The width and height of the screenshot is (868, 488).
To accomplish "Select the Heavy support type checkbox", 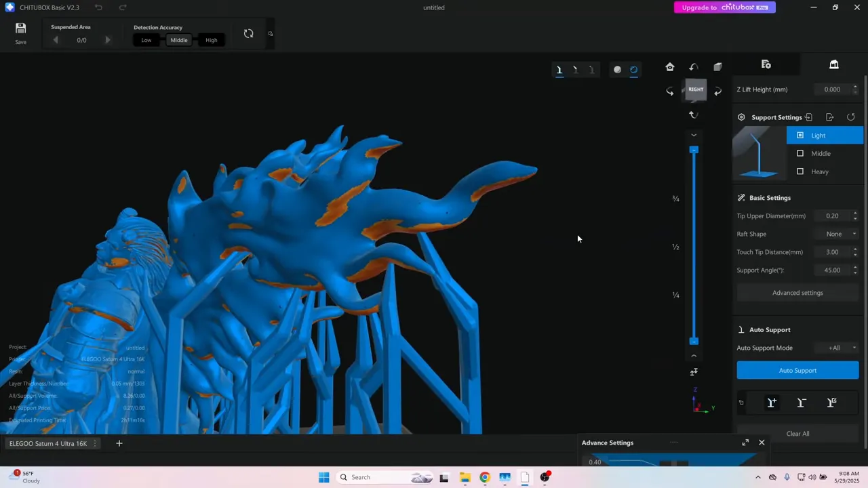I will (x=800, y=171).
